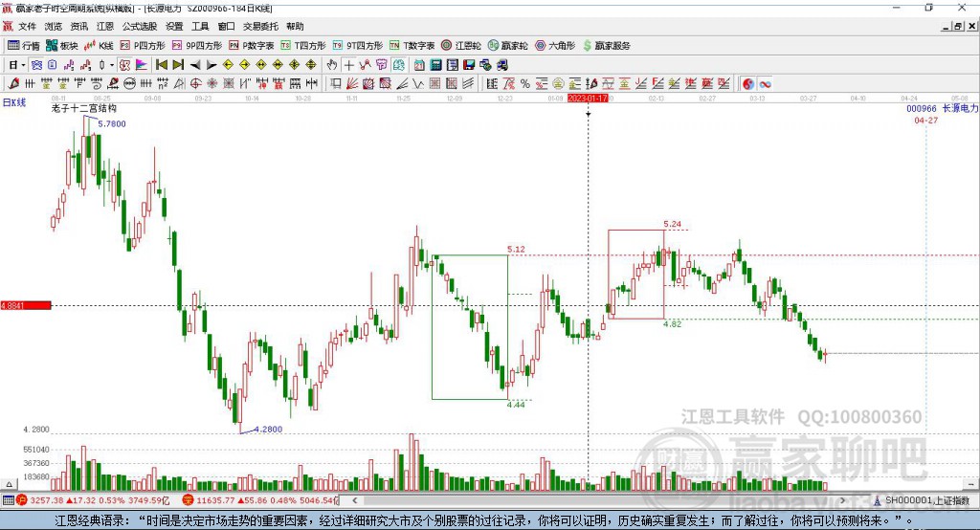Toggle the crosshair cursor tool
The height and width of the screenshot is (530, 980).
(x=348, y=65)
